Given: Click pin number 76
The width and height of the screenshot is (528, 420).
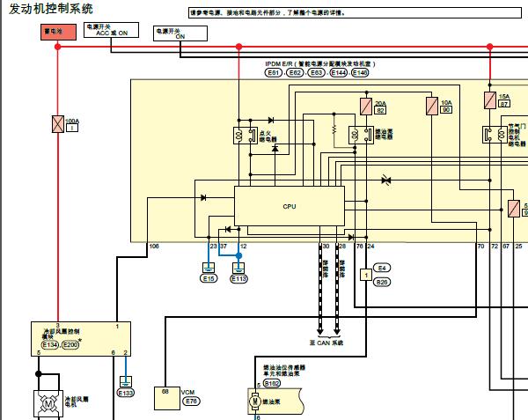Looking at the screenshot, I should click(x=360, y=247).
